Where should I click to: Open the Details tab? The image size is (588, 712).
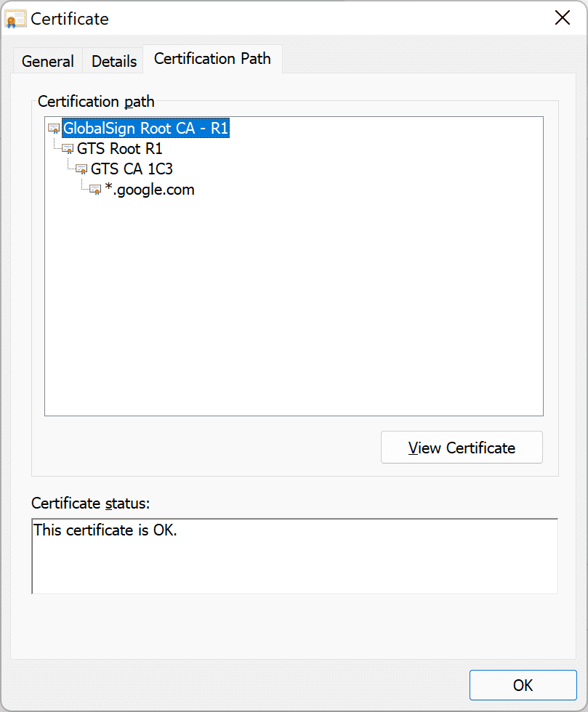(114, 61)
